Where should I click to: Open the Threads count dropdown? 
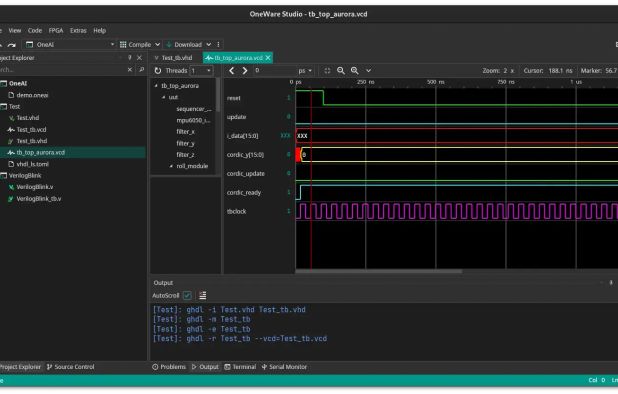tap(201, 71)
